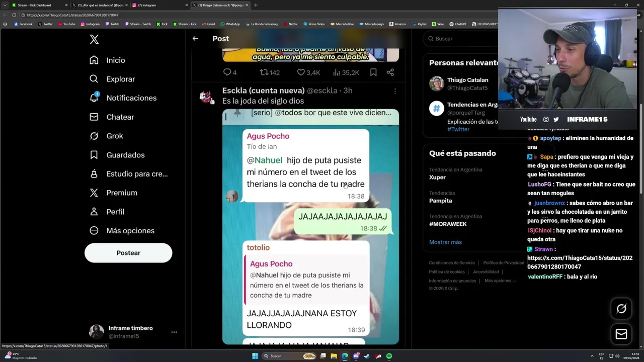644x362 pixels.
Task: Open ChatGPT bookmark
Action: 458,24
